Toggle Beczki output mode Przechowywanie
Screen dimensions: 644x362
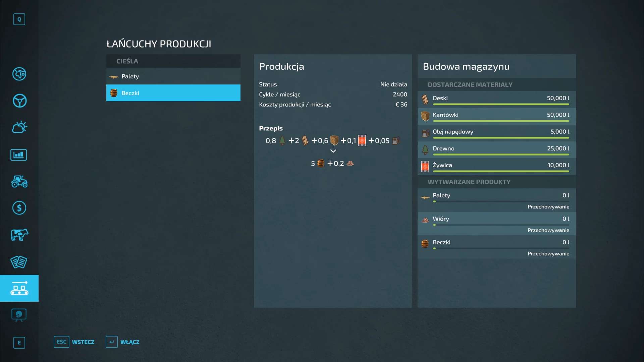click(x=548, y=254)
